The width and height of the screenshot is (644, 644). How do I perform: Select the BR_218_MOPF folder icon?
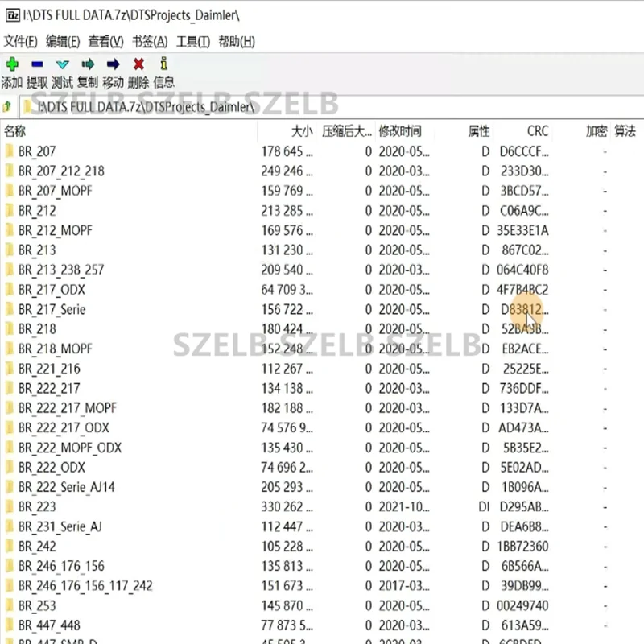9,349
